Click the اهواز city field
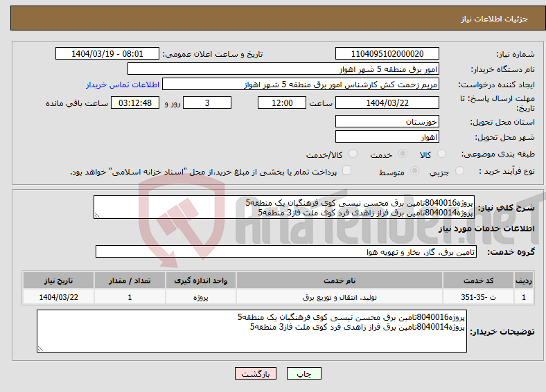Image resolution: width=546 pixels, height=392 pixels. click(387, 136)
